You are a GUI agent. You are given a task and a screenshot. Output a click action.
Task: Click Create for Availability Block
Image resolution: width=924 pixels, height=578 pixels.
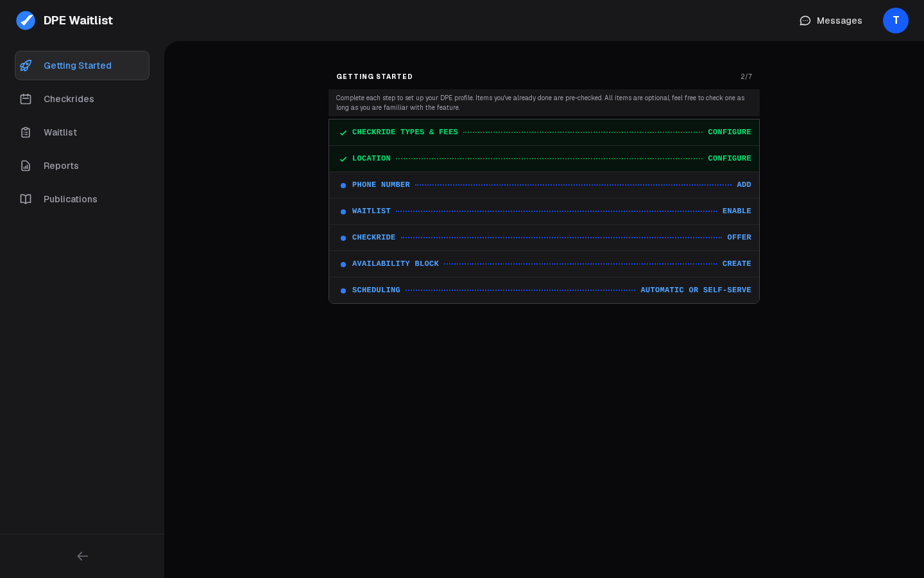(x=737, y=264)
